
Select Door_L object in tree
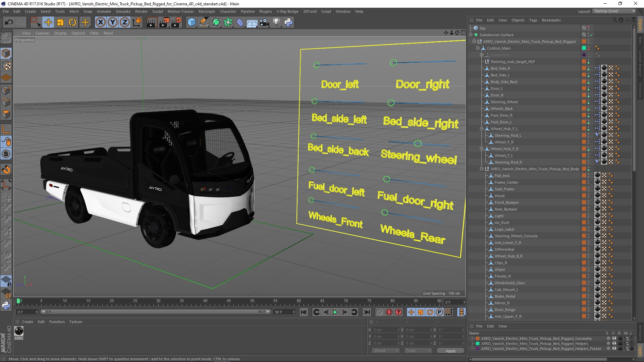(x=496, y=88)
